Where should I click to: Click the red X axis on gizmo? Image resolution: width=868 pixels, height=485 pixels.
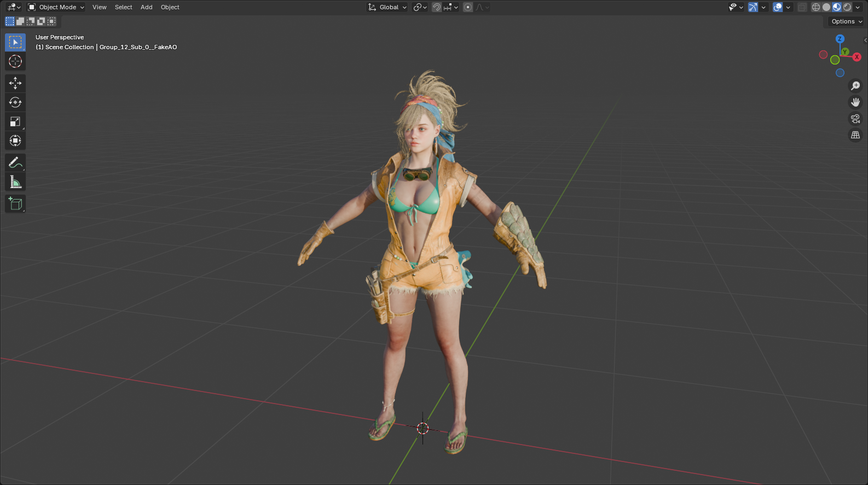(857, 57)
